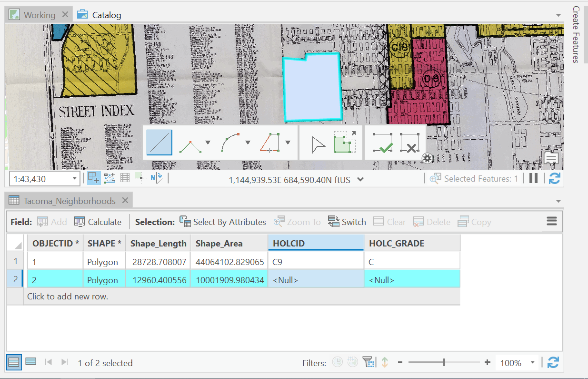
Task: Click the HOLCID cell containing C9
Action: (316, 261)
